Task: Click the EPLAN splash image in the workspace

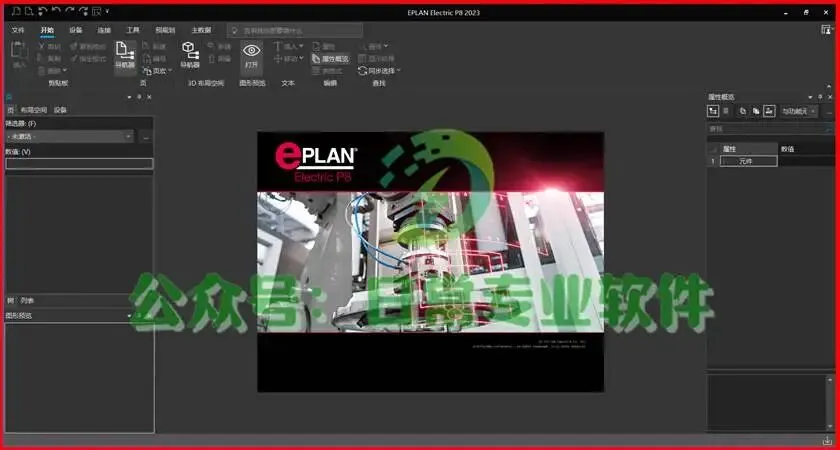Action: (431, 261)
